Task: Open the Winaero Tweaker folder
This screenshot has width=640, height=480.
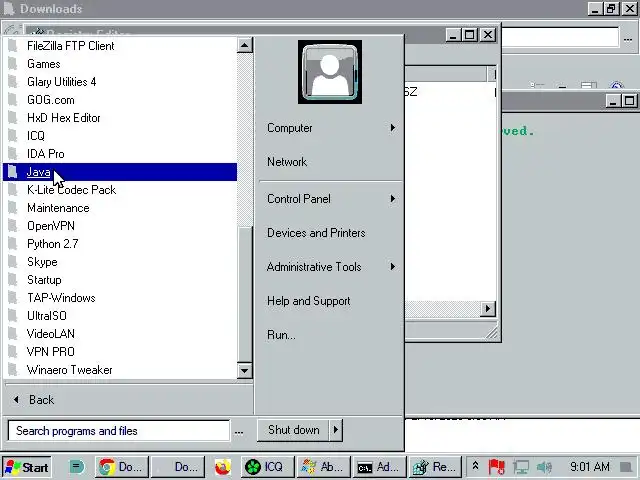Action: 120,369
